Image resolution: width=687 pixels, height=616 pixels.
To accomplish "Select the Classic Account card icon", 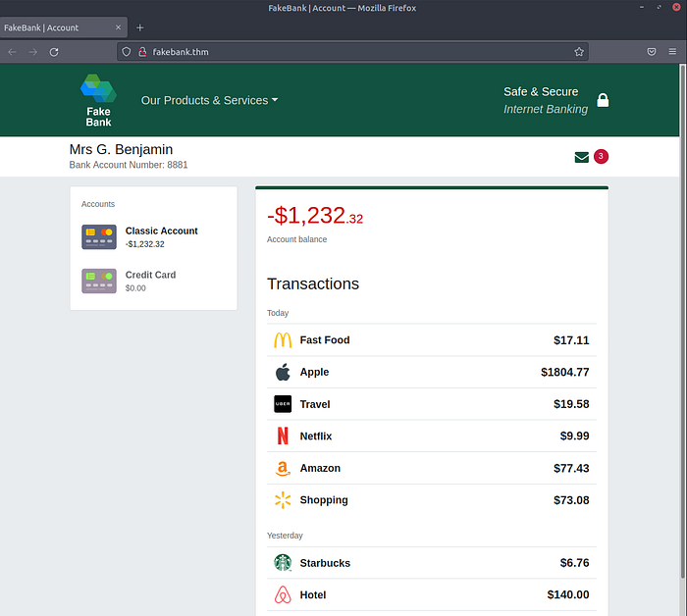I will [x=99, y=236].
